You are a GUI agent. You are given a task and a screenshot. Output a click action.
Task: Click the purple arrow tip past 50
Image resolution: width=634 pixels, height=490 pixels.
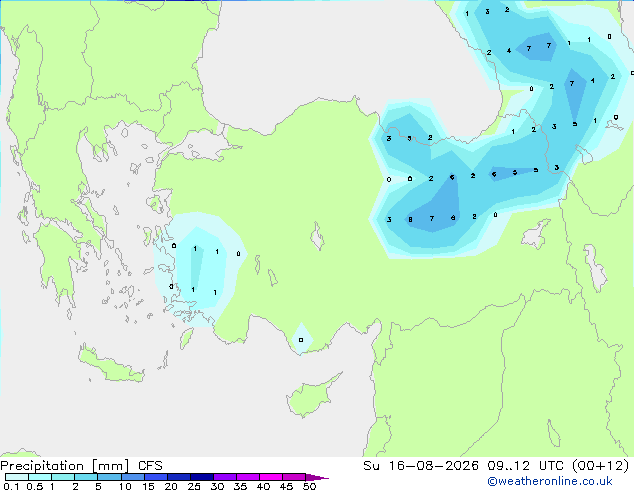[317, 477]
